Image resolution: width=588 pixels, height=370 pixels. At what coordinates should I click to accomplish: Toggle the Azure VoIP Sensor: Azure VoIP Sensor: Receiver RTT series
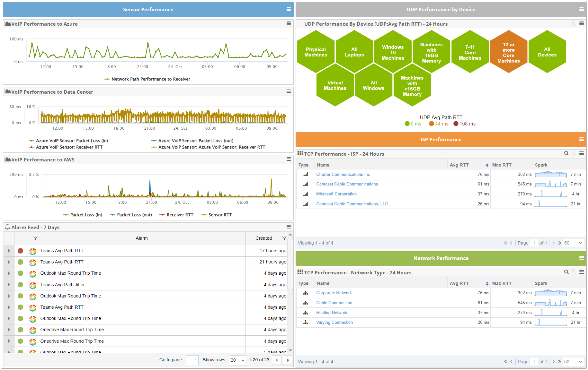click(208, 147)
